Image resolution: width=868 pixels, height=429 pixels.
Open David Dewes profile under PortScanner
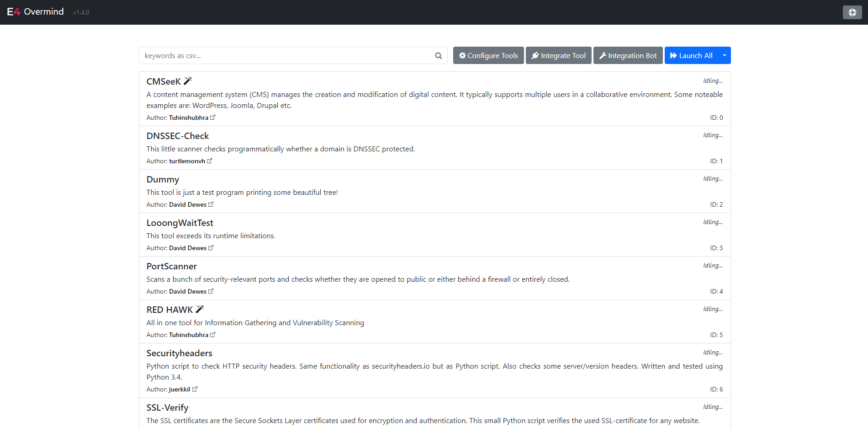point(189,291)
